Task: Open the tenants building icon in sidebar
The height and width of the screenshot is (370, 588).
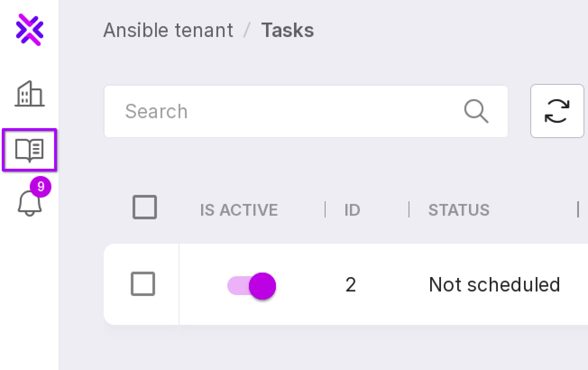Action: click(x=30, y=94)
